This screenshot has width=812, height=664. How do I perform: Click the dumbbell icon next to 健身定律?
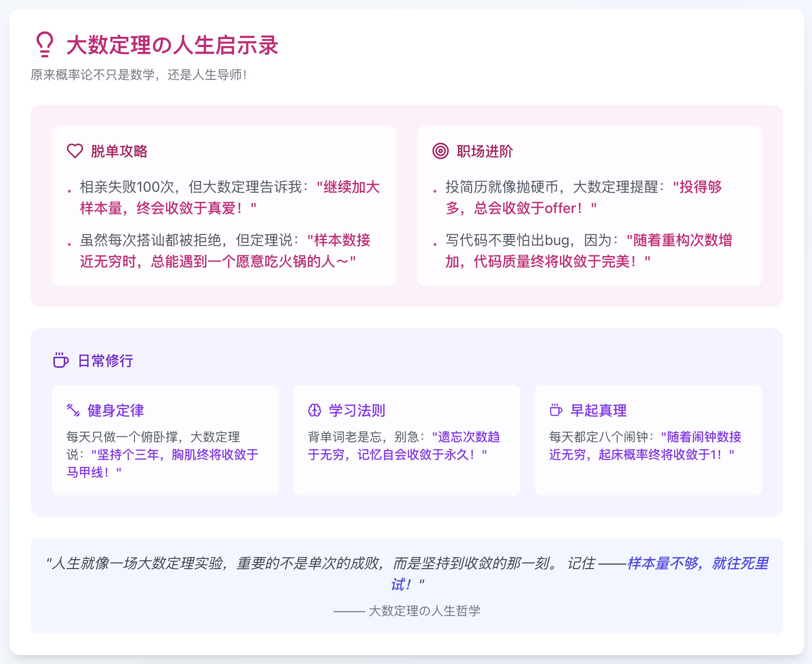pos(73,410)
